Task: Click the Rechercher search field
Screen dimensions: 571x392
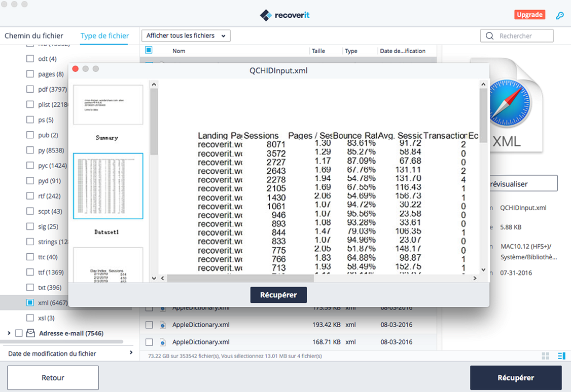Action: pyautogui.click(x=517, y=35)
